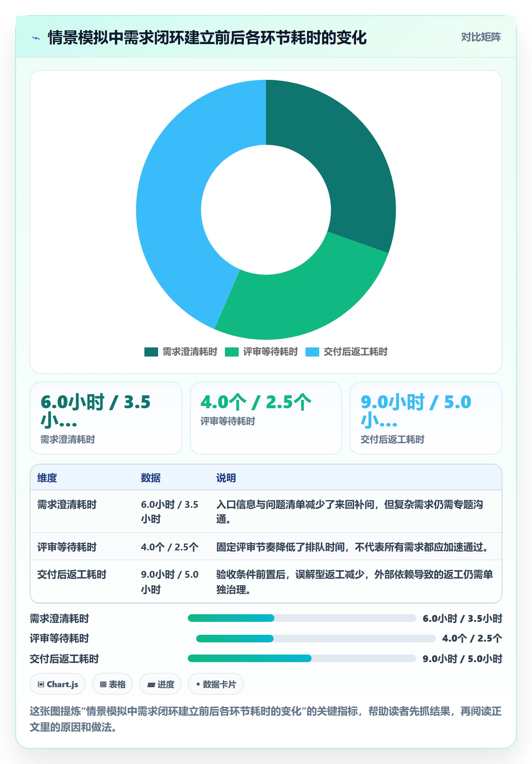
Task: Toggle the 评审等待耗时 legend color swatch
Action: [231, 352]
